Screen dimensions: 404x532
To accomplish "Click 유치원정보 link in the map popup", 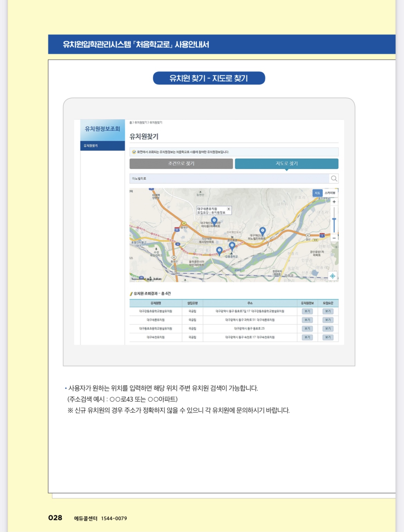I will pyautogui.click(x=218, y=213).
